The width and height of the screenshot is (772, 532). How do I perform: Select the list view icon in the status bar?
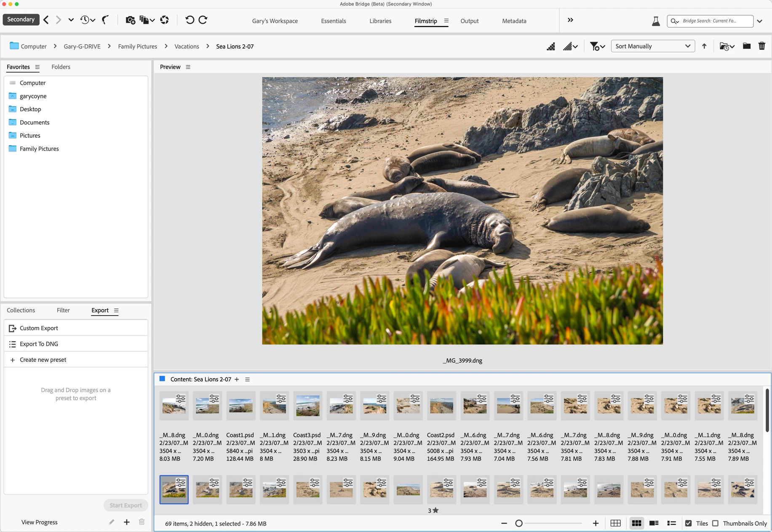671,524
